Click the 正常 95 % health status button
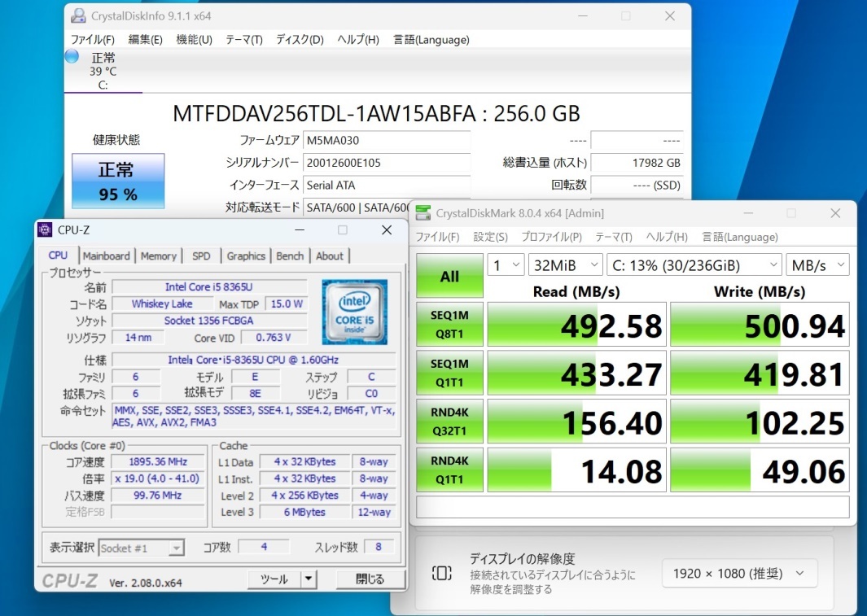The image size is (867, 616). pyautogui.click(x=118, y=181)
